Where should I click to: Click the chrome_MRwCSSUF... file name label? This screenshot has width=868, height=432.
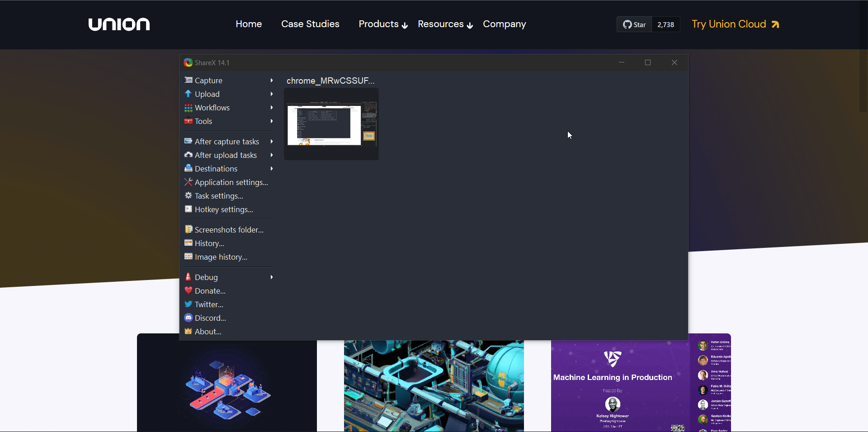[330, 81]
